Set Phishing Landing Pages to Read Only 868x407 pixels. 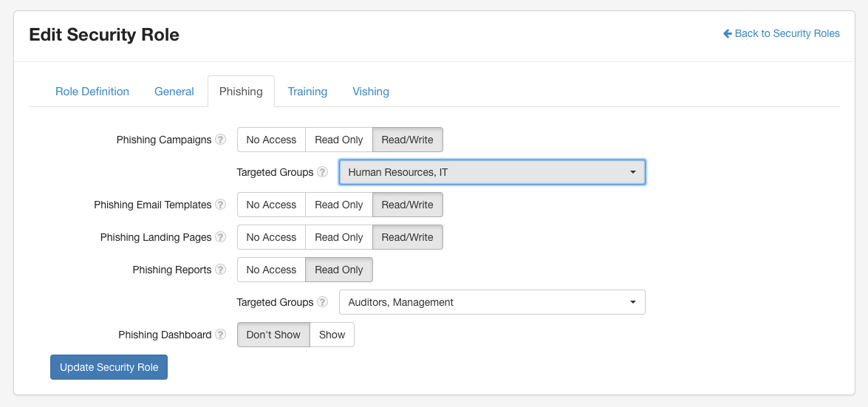pyautogui.click(x=338, y=237)
